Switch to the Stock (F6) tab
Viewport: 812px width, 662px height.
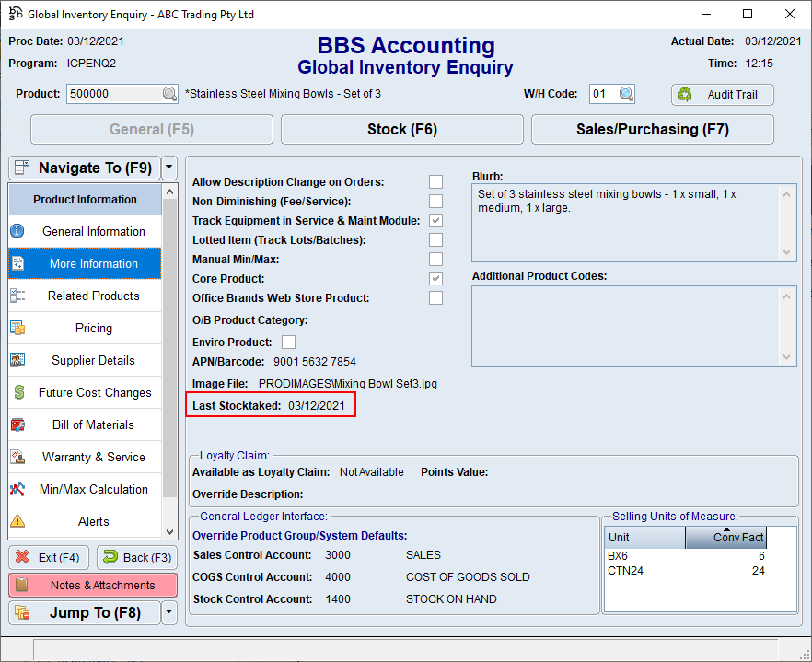point(401,130)
